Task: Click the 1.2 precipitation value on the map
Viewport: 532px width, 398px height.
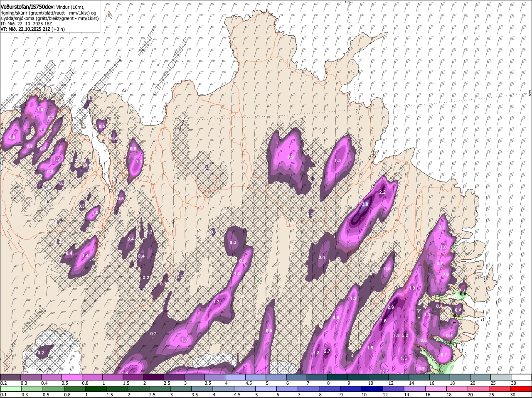Action: coord(354,298)
